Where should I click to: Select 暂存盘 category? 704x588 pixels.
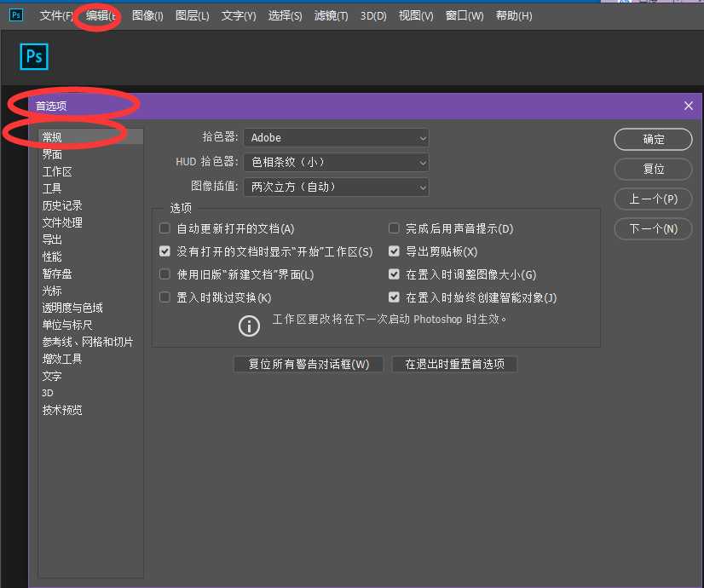click(x=57, y=274)
